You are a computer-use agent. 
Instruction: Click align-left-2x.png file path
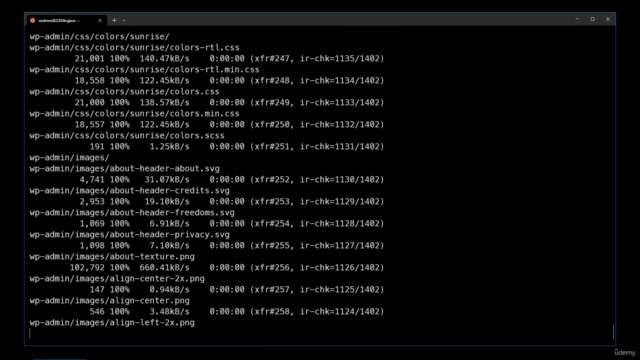[x=112, y=323]
